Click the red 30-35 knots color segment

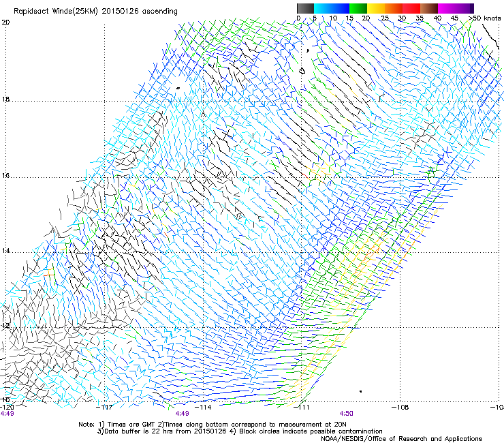tap(411, 8)
